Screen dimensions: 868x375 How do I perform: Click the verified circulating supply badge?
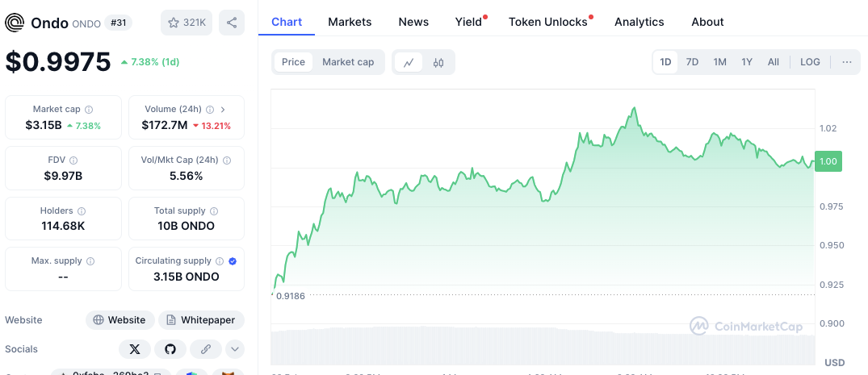point(233,261)
